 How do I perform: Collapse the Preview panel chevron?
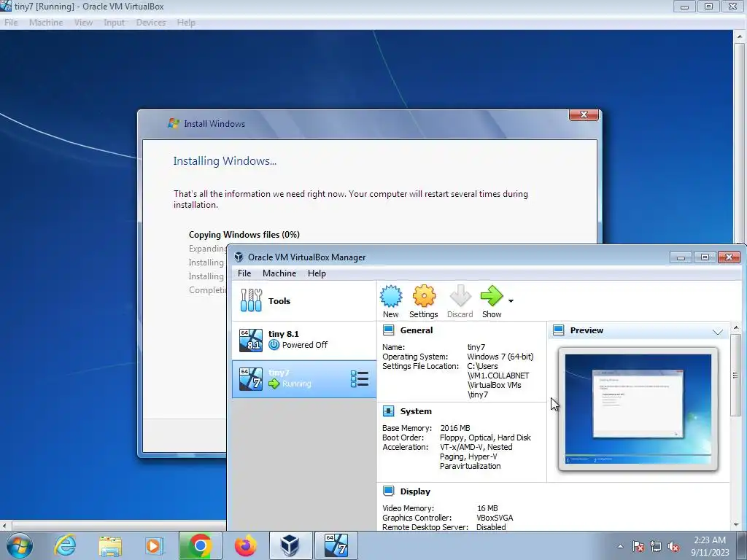click(x=718, y=332)
